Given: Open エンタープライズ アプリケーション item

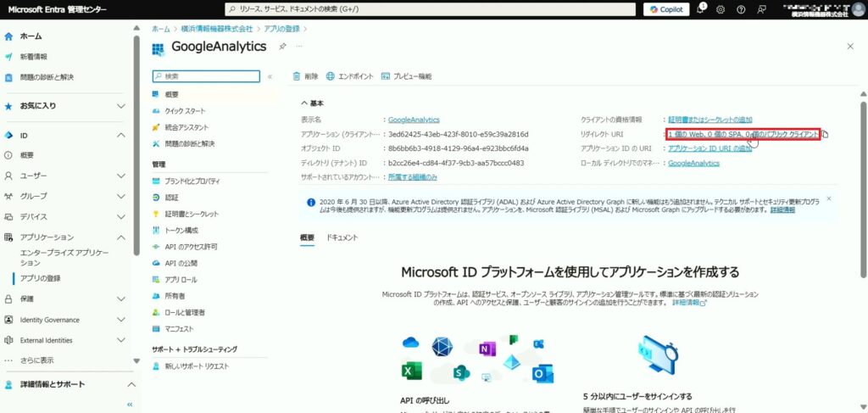Looking at the screenshot, I should [x=64, y=258].
